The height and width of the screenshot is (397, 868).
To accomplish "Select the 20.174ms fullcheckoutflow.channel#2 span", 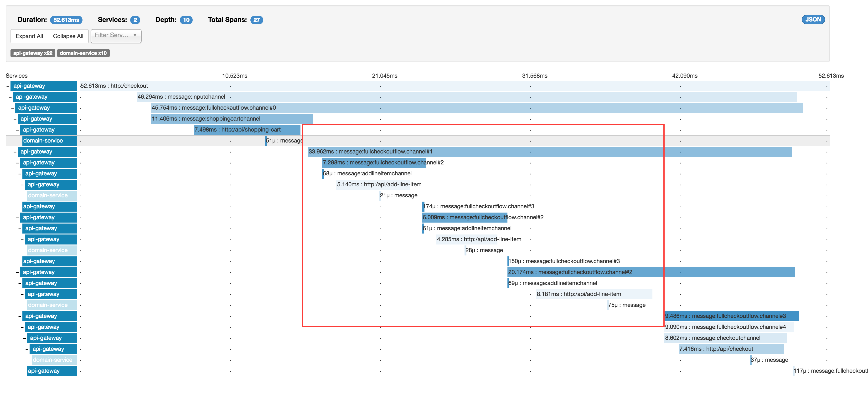I will (x=650, y=272).
